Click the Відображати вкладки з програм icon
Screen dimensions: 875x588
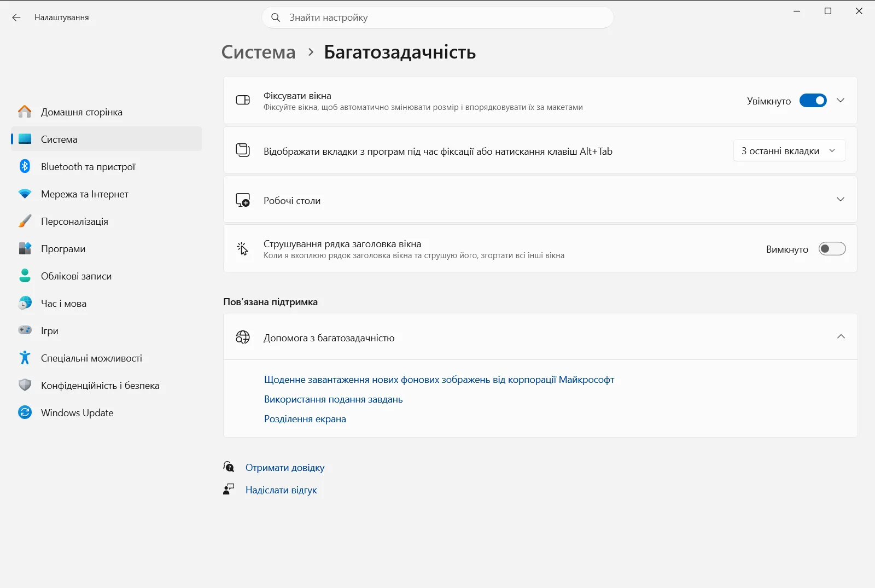243,150
